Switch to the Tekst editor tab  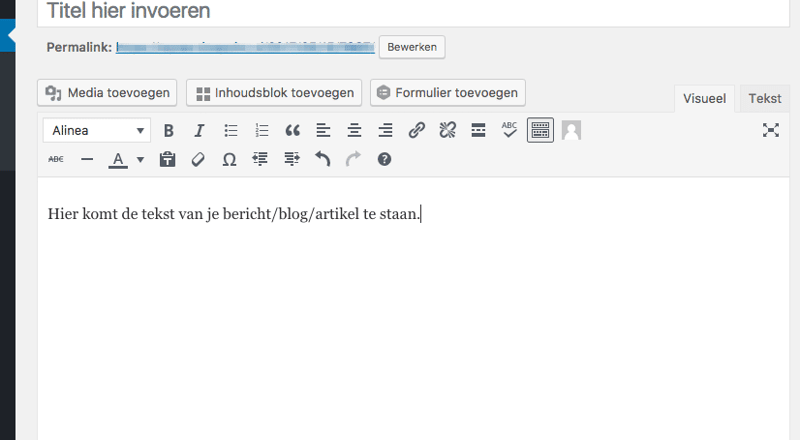765,99
